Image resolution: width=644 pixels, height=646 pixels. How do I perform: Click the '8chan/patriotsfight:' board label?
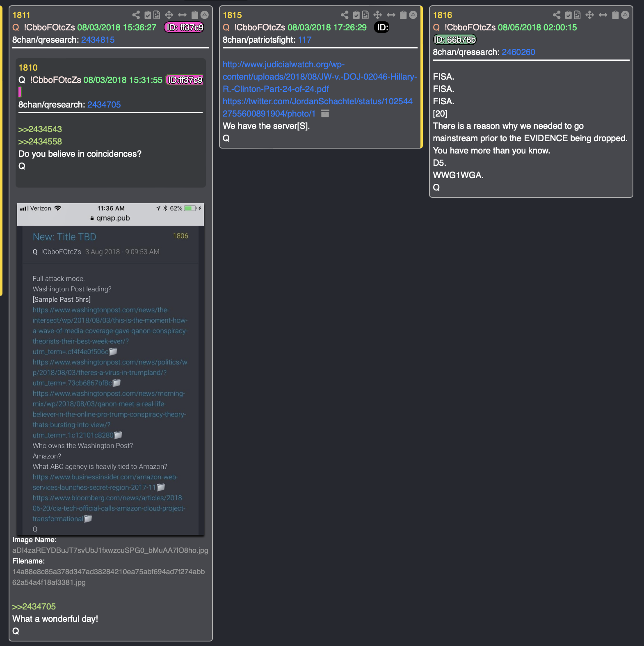[259, 40]
